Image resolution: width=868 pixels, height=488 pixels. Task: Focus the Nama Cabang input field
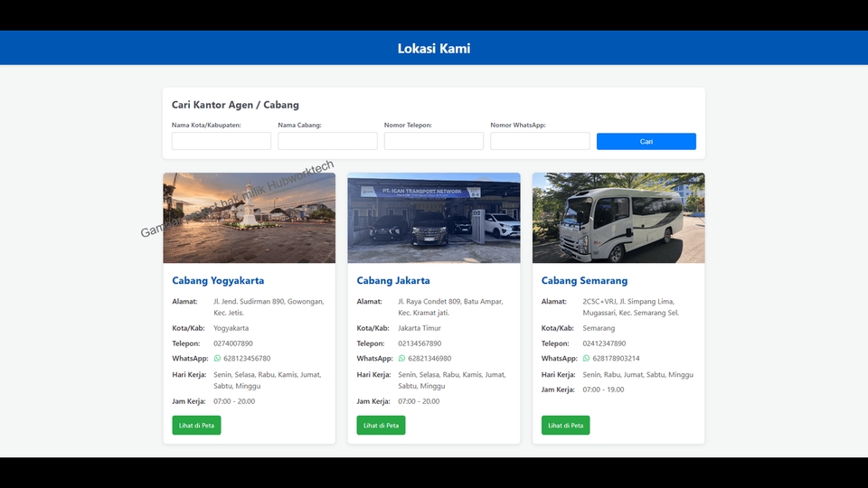point(327,141)
